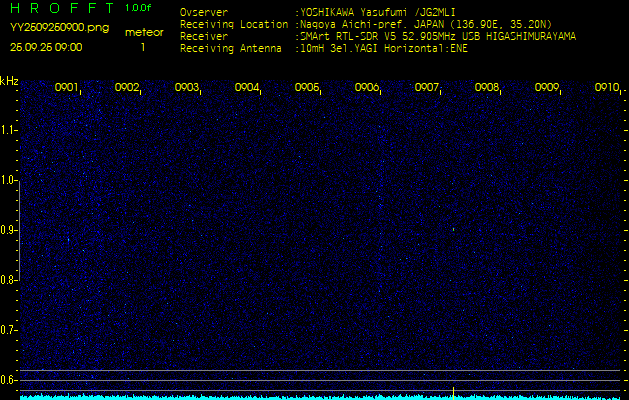Click the Receiver label
This screenshot has height=400, width=629.
tap(204, 37)
